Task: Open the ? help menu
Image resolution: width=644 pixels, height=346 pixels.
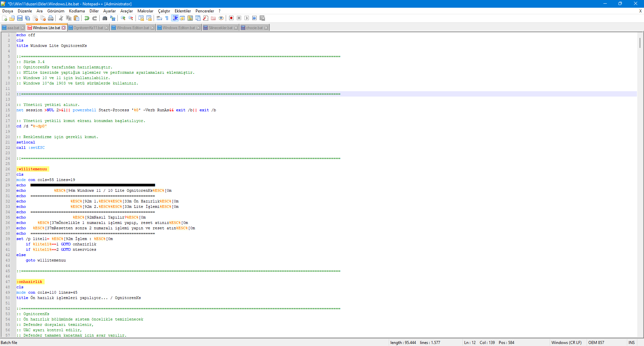Action: [220, 11]
